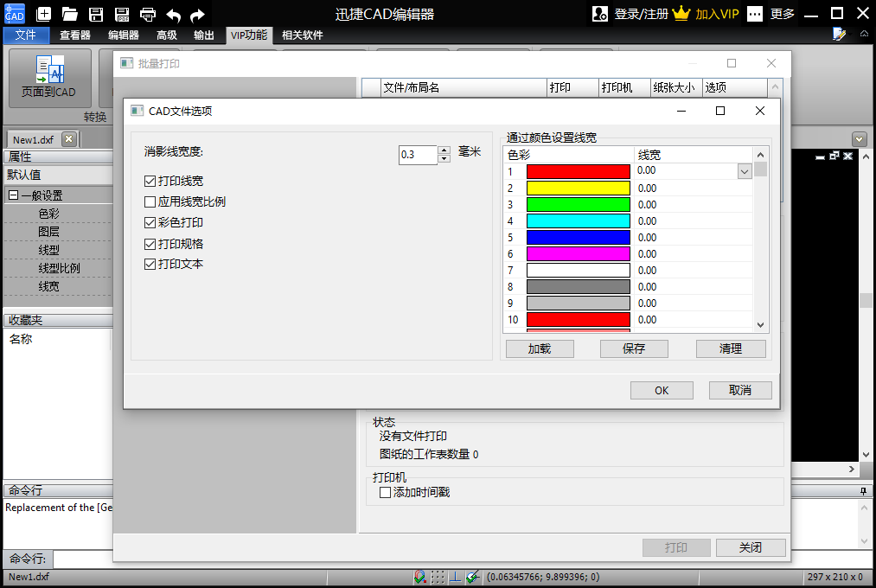Viewport: 876px width, 588px height.
Task: Click the 纸张大小 column header
Action: coord(676,87)
